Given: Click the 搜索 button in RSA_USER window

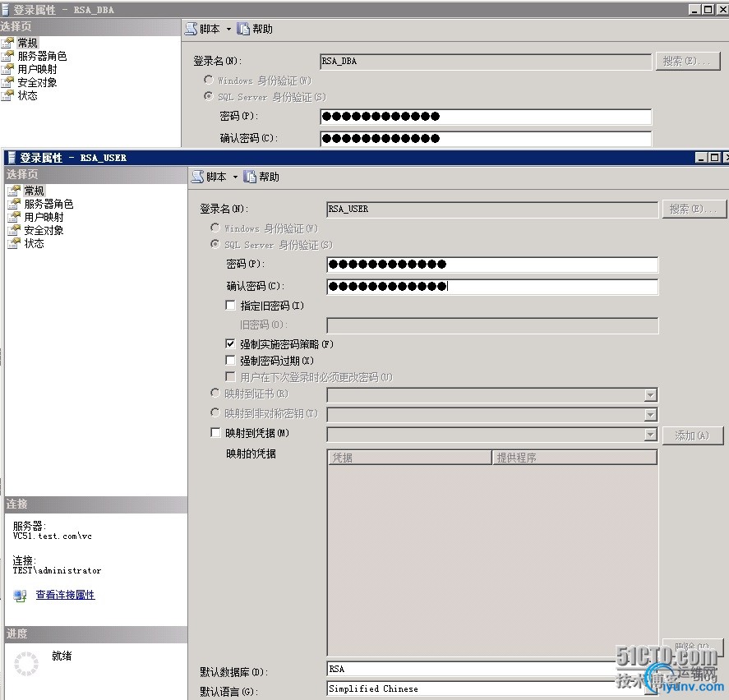Looking at the screenshot, I should (x=694, y=210).
